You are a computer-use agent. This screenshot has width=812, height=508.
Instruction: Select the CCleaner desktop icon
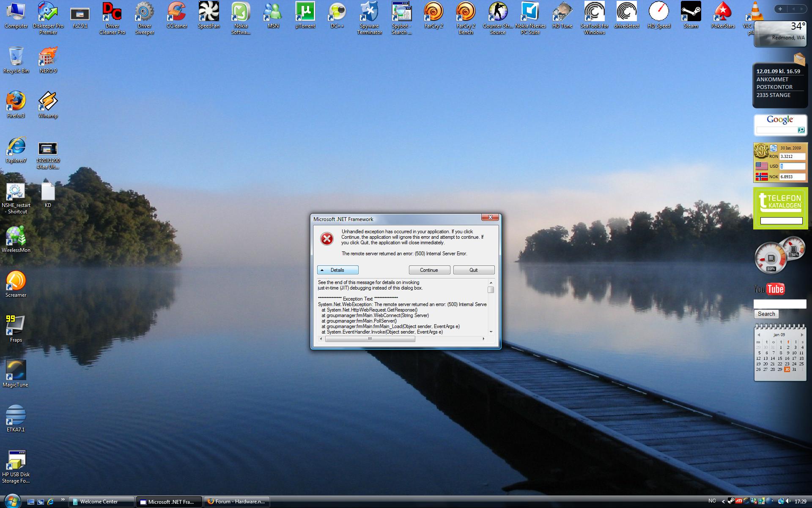tap(176, 16)
